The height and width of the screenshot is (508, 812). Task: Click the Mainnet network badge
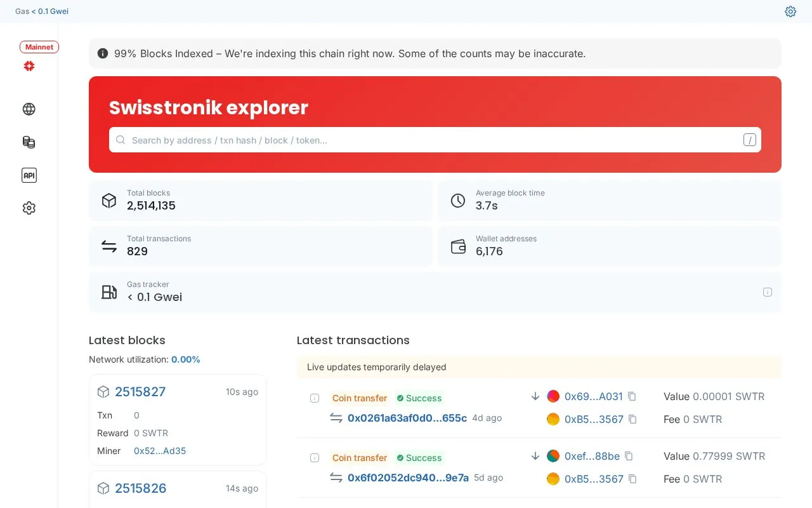tap(39, 47)
